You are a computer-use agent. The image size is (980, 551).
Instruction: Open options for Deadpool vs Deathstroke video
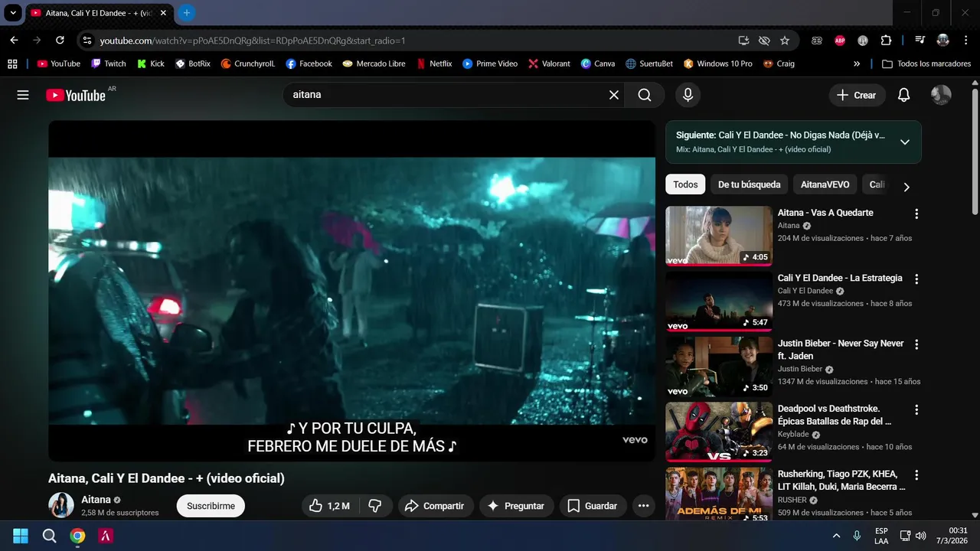click(x=916, y=410)
